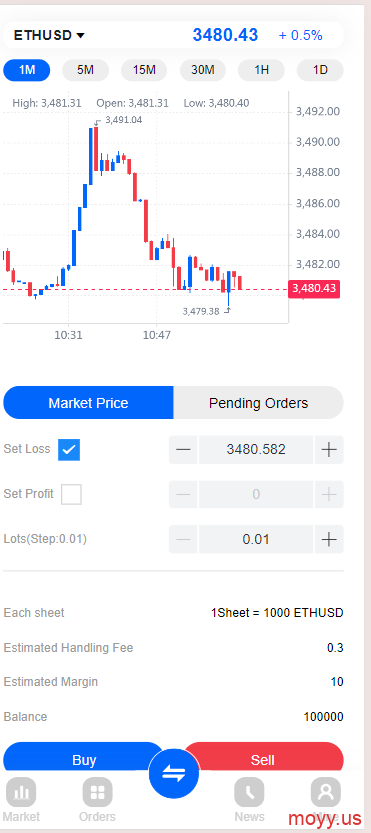
Task: Click the 3,480.43 price marker on chart
Action: click(x=314, y=289)
